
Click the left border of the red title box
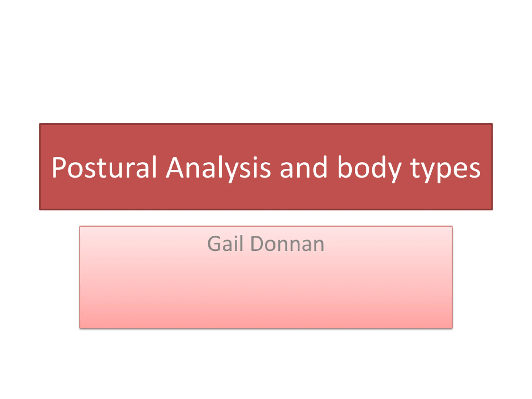(x=40, y=167)
